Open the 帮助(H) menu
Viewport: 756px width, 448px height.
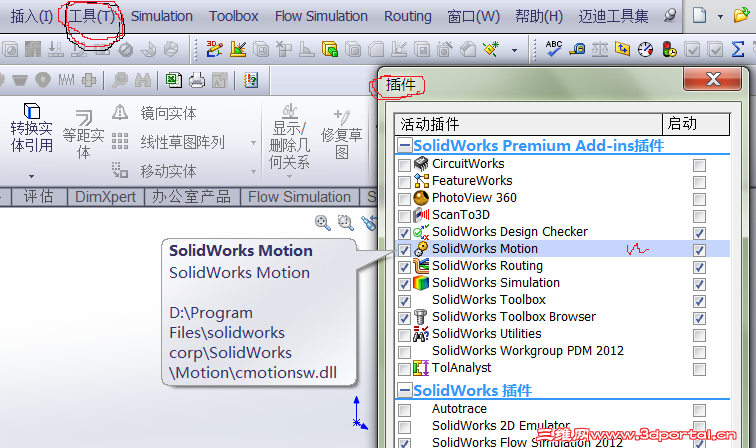[x=539, y=16]
